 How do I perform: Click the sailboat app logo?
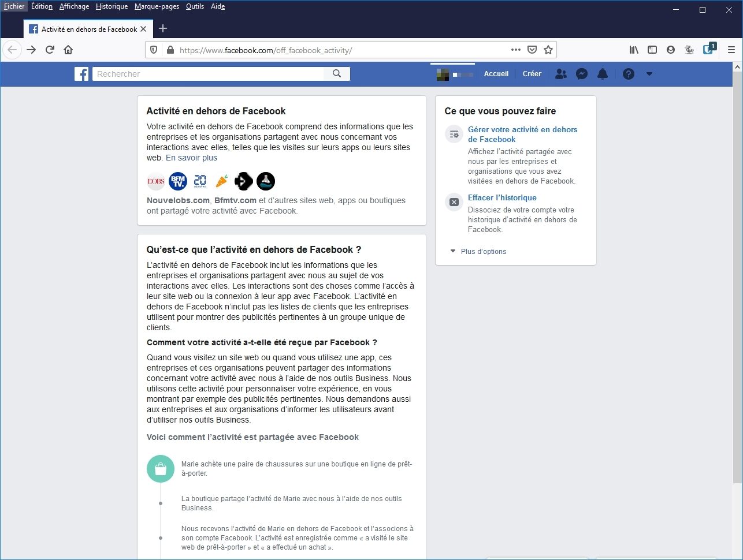(266, 181)
